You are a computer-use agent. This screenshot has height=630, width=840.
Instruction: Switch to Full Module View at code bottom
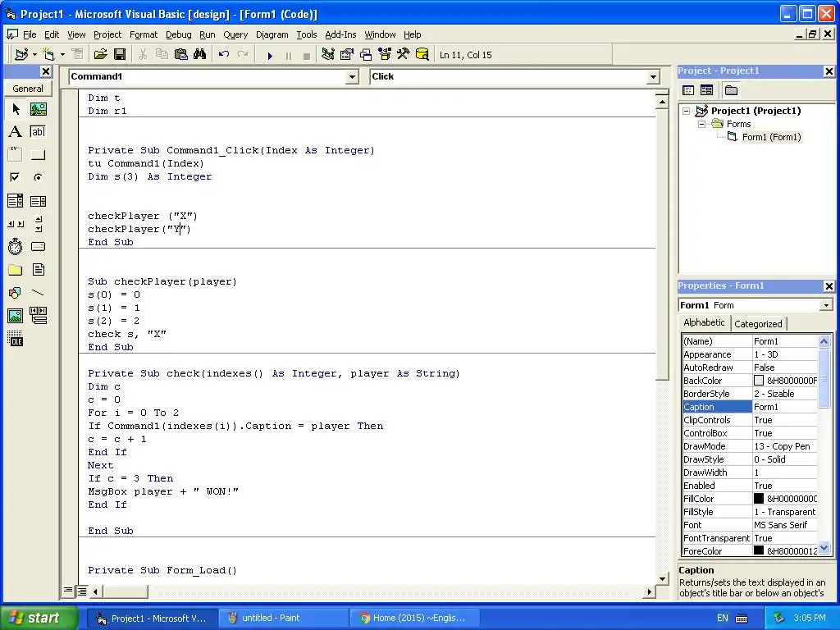[81, 591]
